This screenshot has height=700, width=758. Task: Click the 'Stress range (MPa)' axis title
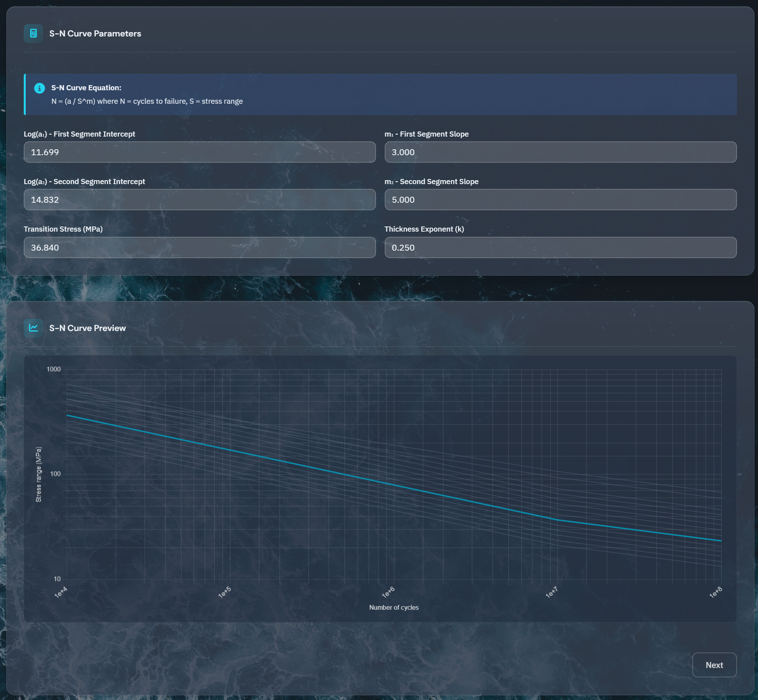(x=38, y=474)
